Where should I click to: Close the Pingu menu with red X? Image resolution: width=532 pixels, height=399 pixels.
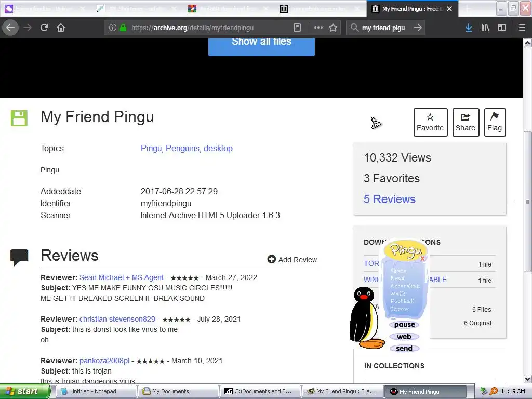[422, 259]
